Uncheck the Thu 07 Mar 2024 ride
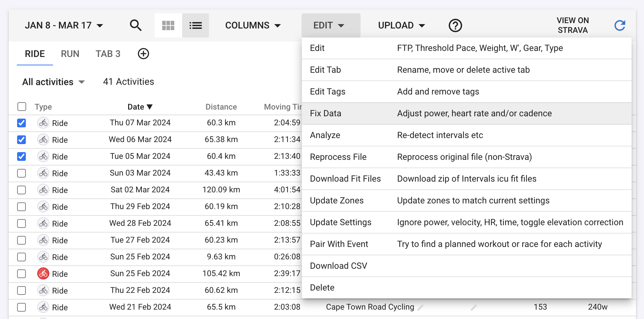 pyautogui.click(x=21, y=123)
